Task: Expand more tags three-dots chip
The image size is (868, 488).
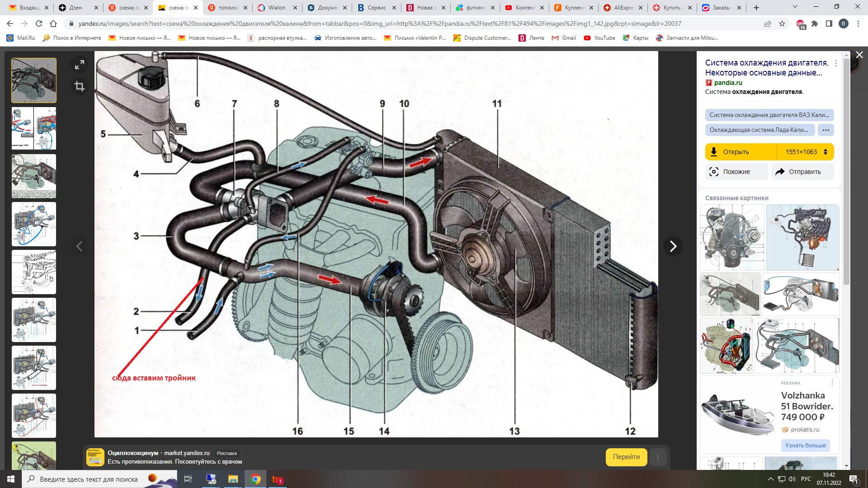Action: click(x=826, y=130)
